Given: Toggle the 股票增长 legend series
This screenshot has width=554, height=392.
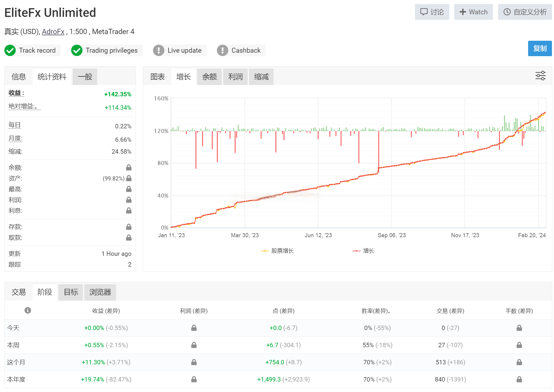Looking at the screenshot, I should 277,251.
